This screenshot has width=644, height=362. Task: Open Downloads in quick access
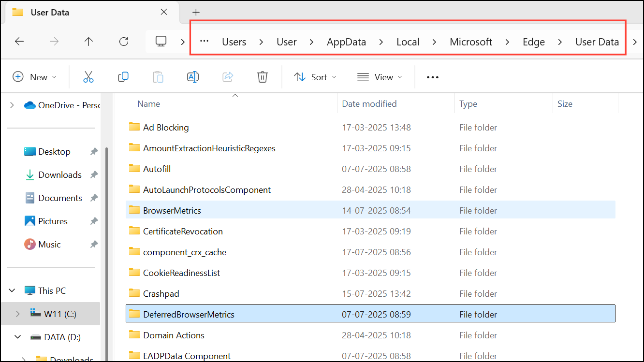[59, 175]
